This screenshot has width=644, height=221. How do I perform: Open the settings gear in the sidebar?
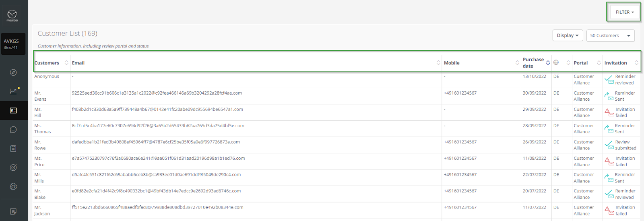pyautogui.click(x=13, y=187)
